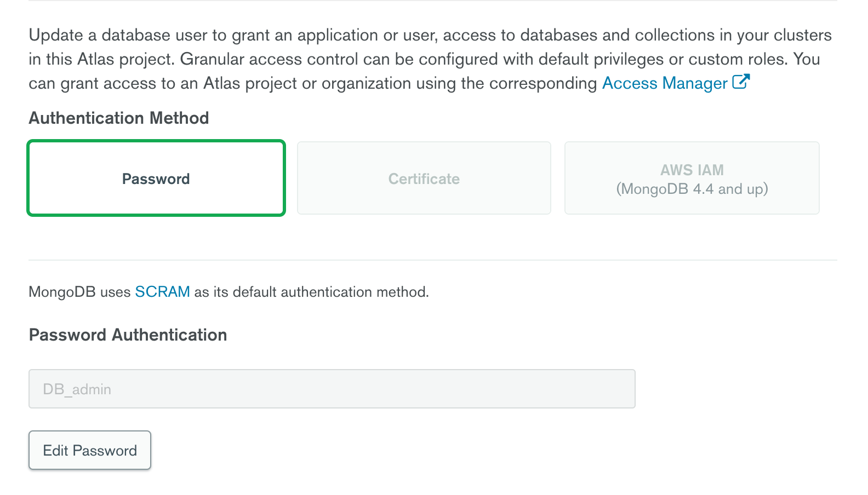Screen dimensions: 868x495
Task: Click the Edit Password button
Action: [90, 450]
